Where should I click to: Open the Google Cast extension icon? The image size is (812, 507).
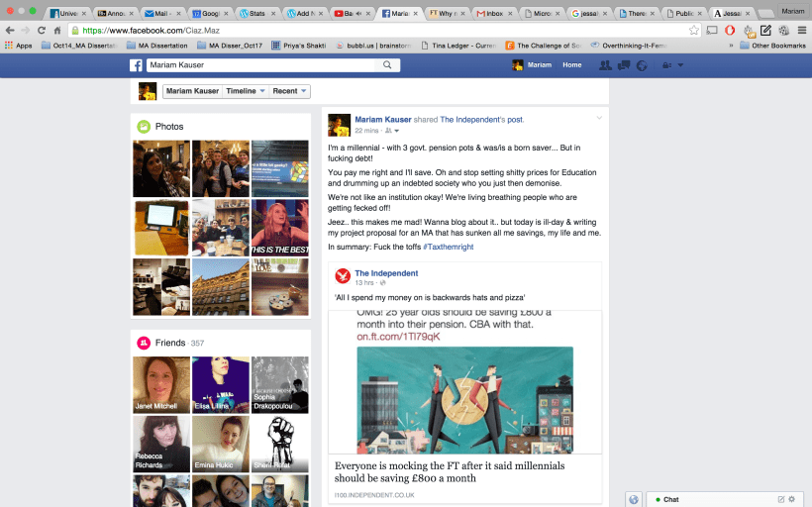click(712, 31)
